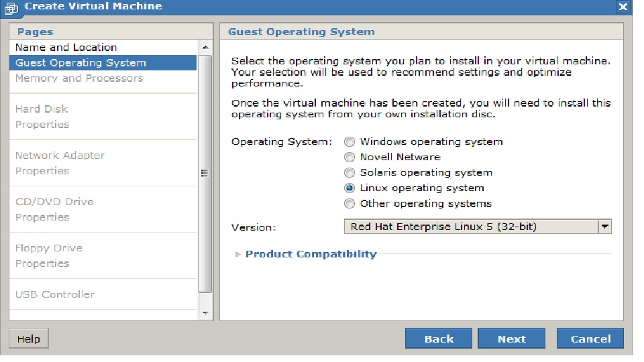Select Other operating systems radio button

(350, 204)
